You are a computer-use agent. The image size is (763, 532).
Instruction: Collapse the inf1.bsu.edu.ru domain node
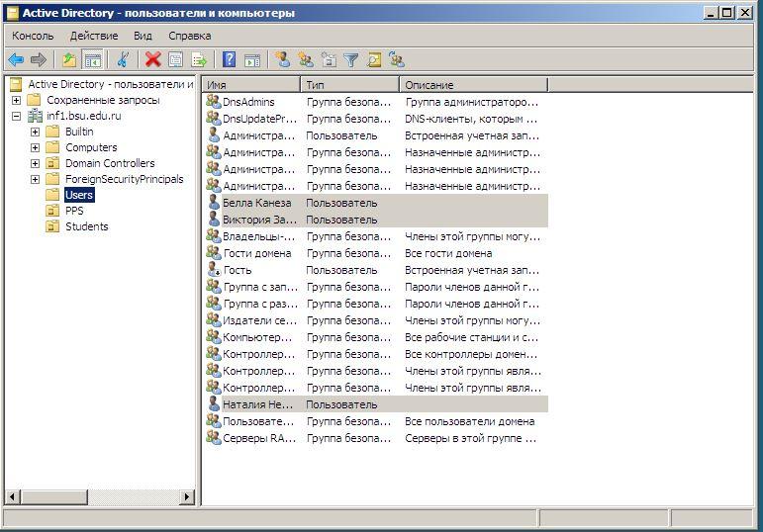click(16, 117)
